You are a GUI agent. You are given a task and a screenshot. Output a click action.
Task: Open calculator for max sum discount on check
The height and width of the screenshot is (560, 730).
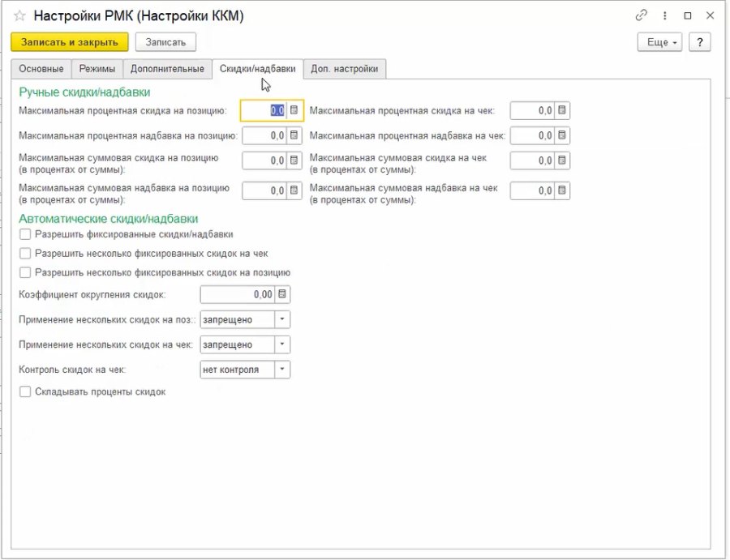tap(562, 160)
